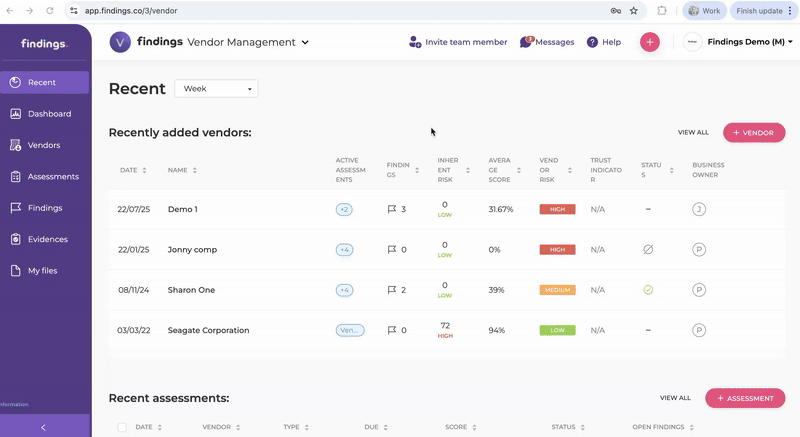Click the HIGH vendor risk badge for Demo 1
The width and height of the screenshot is (800, 437).
(557, 210)
